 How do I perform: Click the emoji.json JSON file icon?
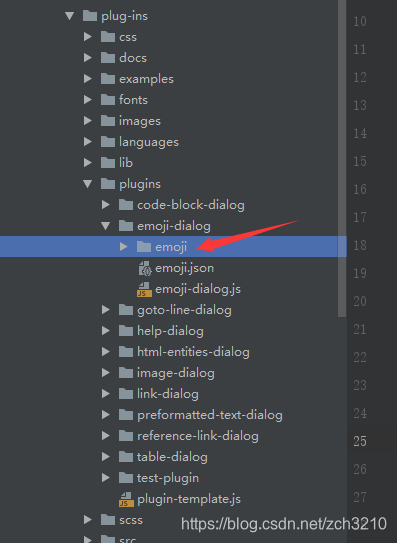pyautogui.click(x=145, y=268)
